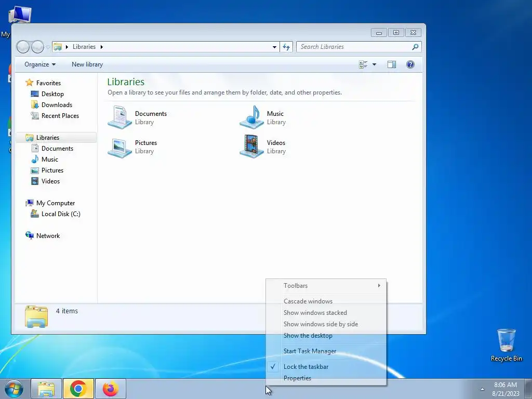Click the Back navigation button
Viewport: 532px width, 399px height.
point(23,47)
